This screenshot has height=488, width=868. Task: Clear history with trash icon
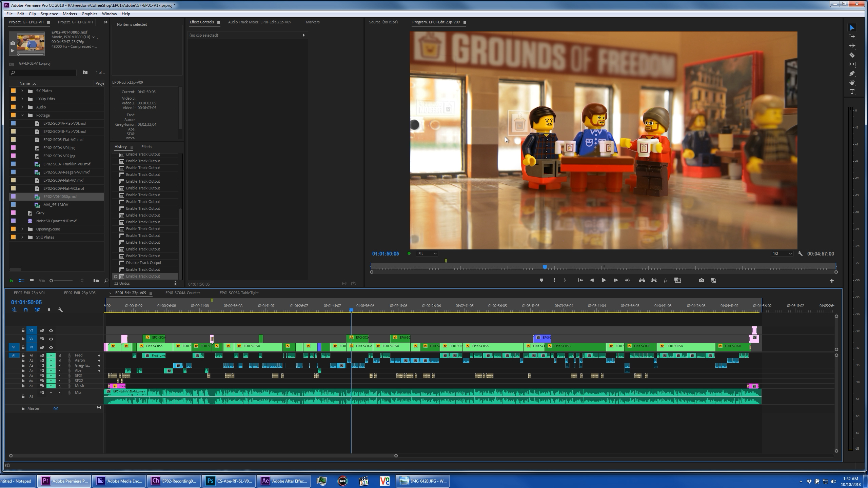click(175, 283)
